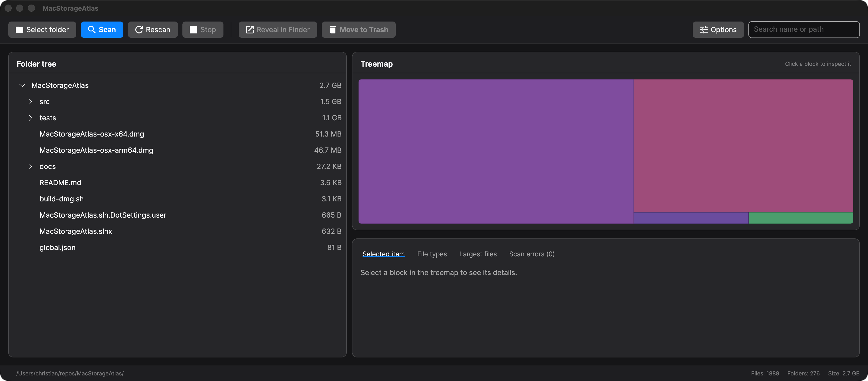Click the trash can icon
Image resolution: width=868 pixels, height=381 pixels.
333,30
